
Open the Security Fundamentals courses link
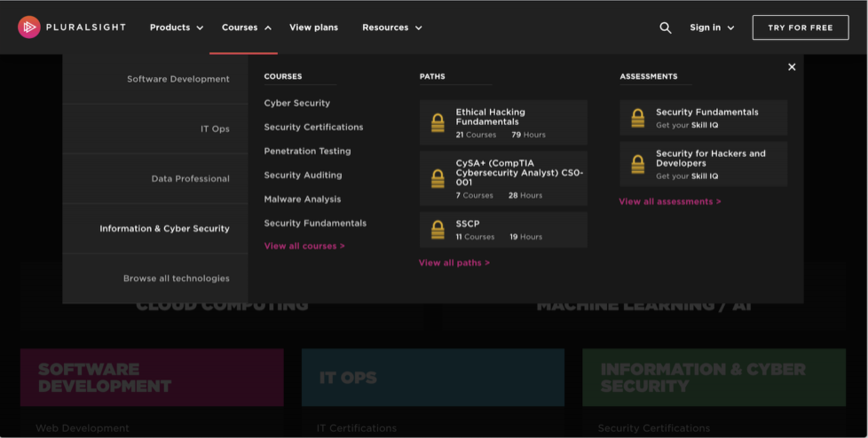(315, 223)
